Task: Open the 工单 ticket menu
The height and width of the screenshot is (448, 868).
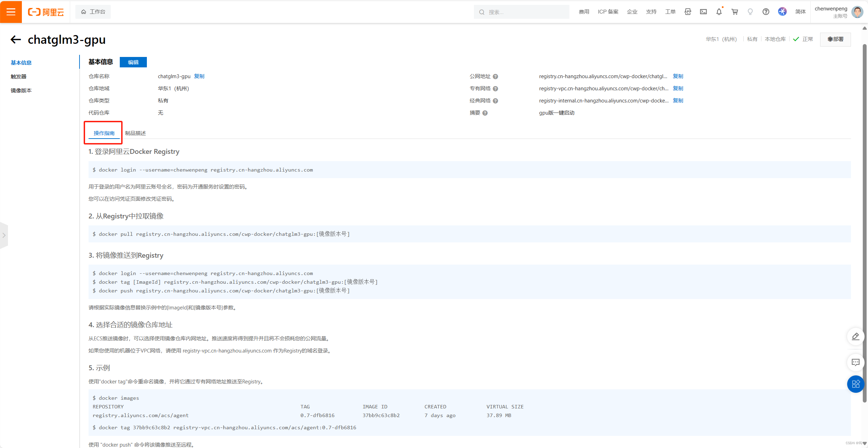Action: (670, 12)
